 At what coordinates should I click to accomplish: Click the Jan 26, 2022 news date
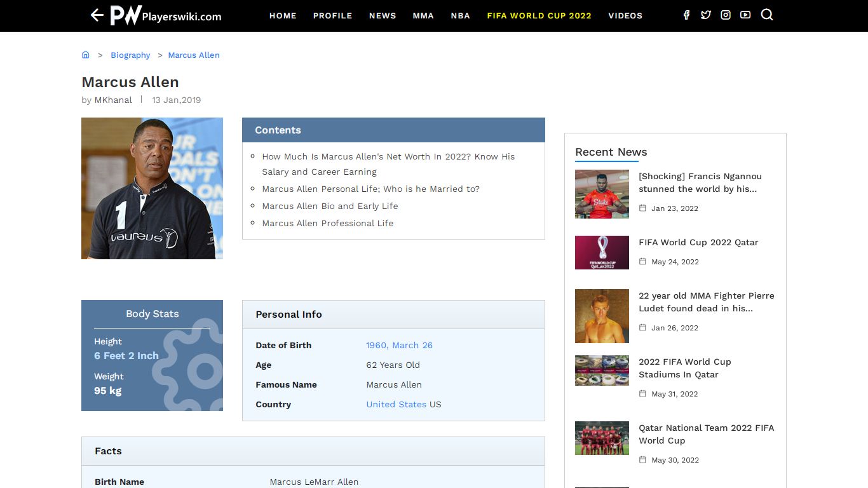coord(675,328)
